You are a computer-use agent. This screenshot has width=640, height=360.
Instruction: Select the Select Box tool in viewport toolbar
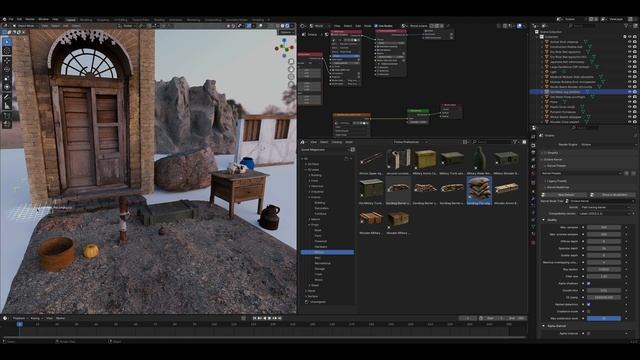coord(7,42)
